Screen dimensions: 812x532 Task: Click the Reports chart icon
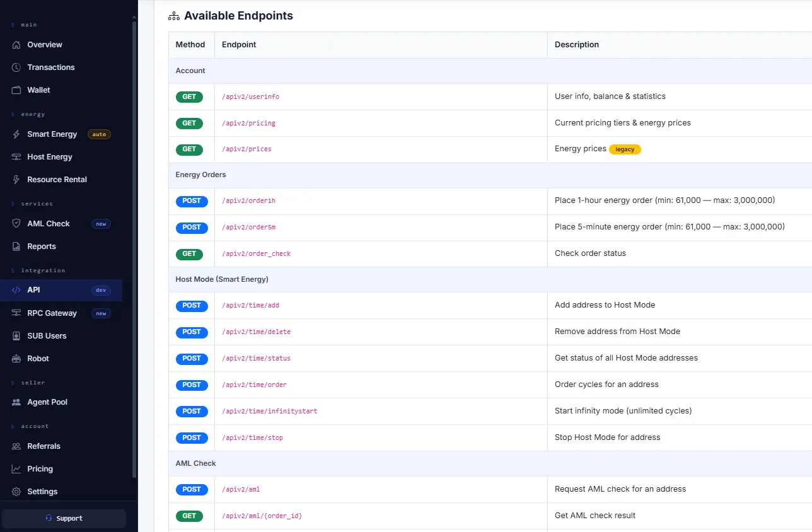coord(16,246)
